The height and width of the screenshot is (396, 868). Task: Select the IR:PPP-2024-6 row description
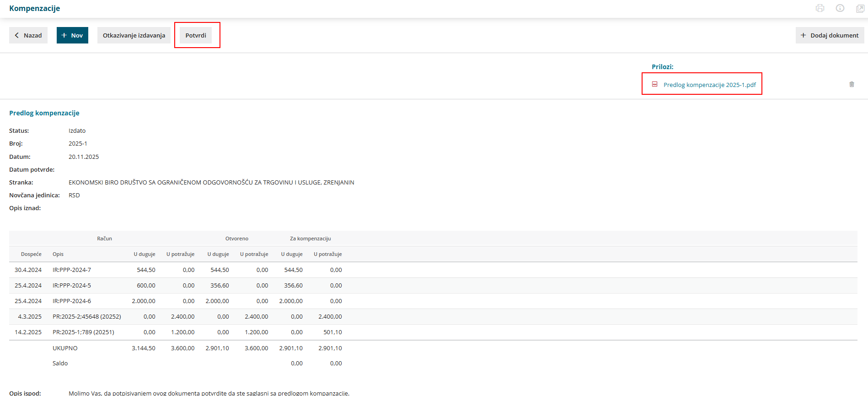tap(72, 301)
